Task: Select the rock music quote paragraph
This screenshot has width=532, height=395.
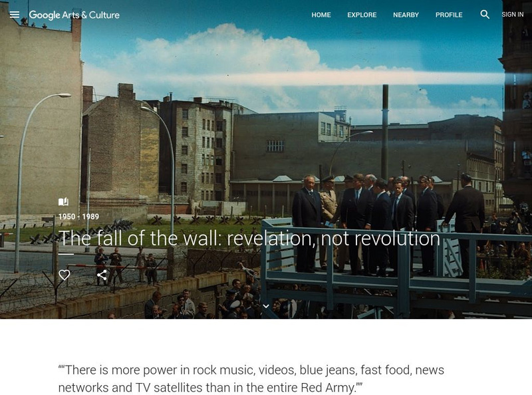Action: click(251, 379)
